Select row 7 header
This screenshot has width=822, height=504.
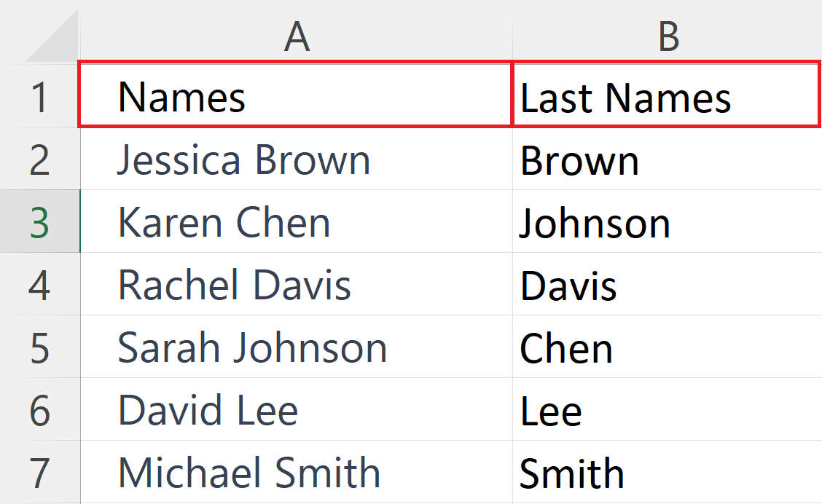point(40,472)
